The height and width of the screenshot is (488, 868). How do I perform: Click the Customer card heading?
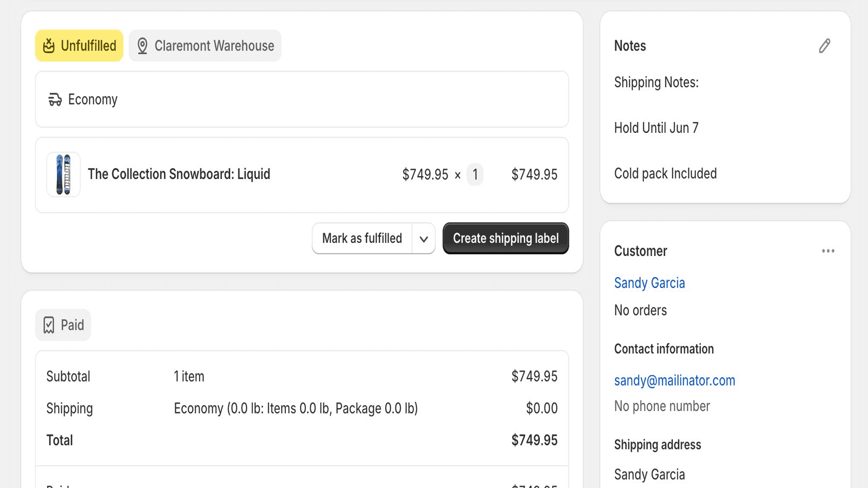(x=641, y=251)
